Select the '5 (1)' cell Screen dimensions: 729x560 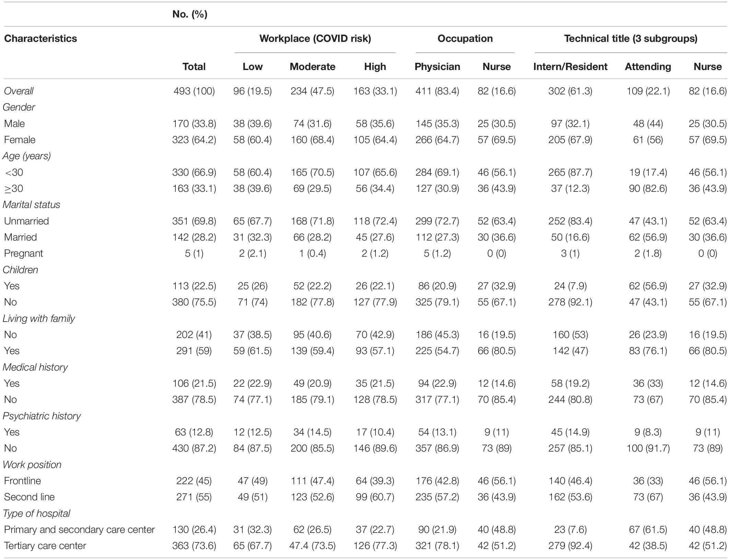(x=194, y=254)
